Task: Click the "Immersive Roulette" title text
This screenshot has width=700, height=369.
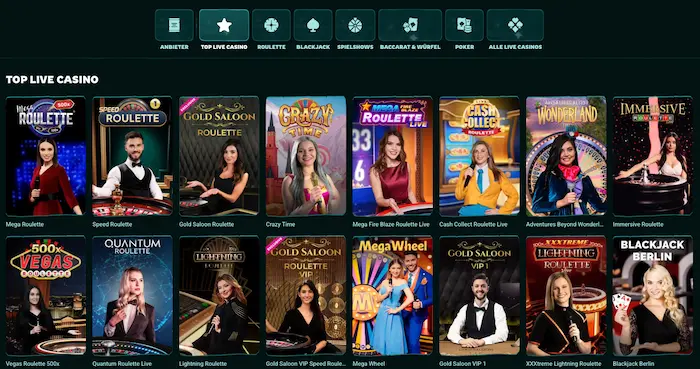Action: [638, 224]
